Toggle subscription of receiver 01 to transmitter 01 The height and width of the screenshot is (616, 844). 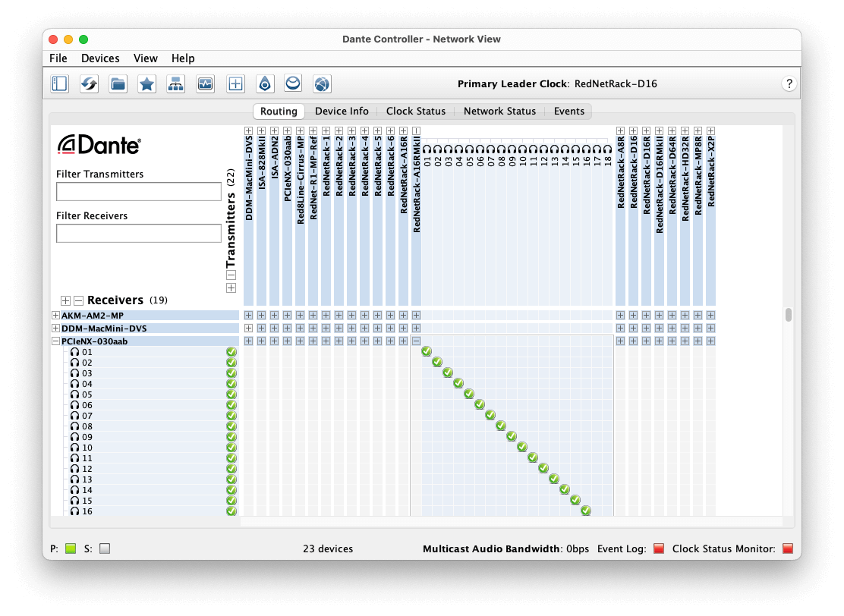click(427, 351)
